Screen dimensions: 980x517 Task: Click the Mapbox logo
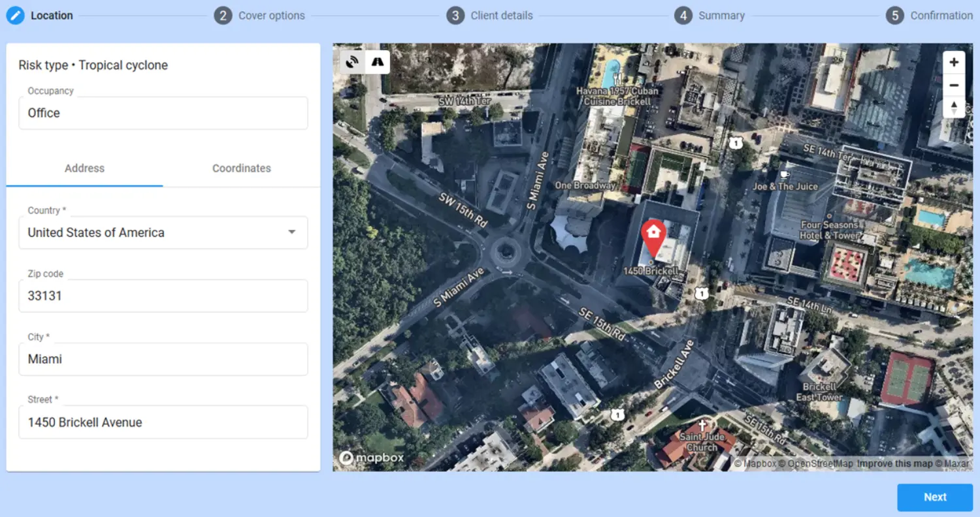click(371, 458)
